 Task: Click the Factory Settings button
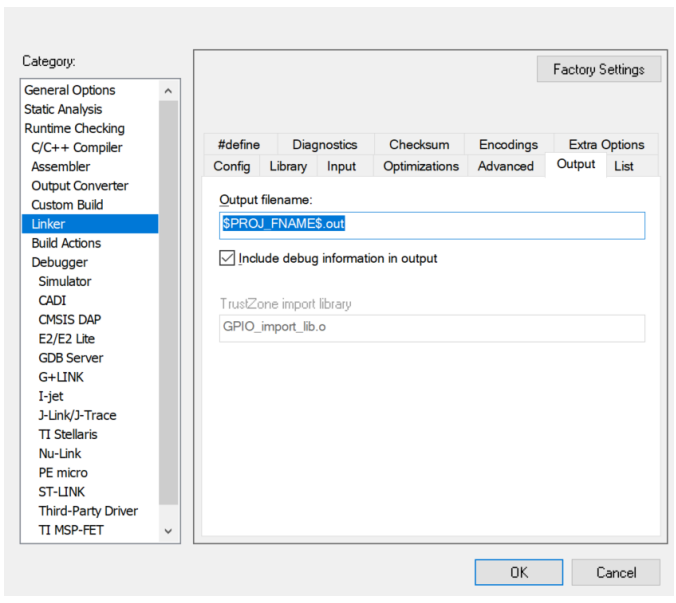[x=598, y=70]
